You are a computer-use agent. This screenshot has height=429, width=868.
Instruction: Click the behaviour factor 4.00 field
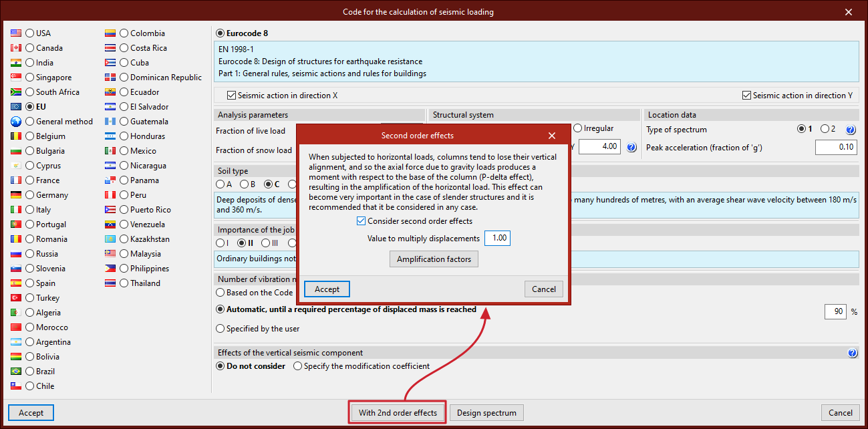pyautogui.click(x=599, y=146)
